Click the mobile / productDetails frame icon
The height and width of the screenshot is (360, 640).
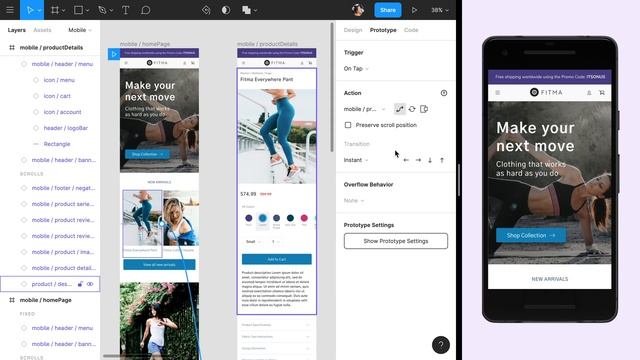[12, 47]
